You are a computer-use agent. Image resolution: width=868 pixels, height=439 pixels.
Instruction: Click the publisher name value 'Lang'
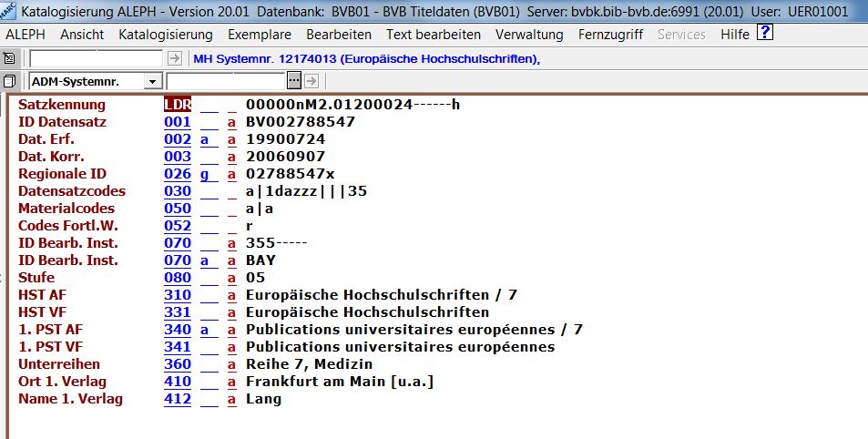pos(263,399)
